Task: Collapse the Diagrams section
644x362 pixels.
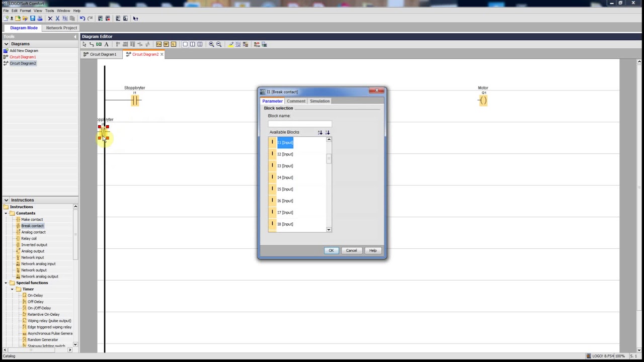Action: pos(6,44)
